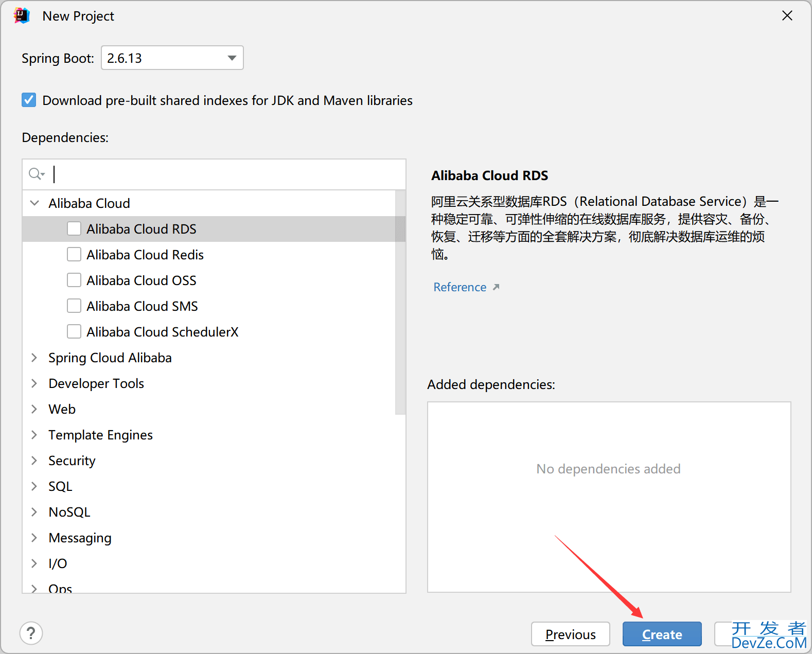This screenshot has height=654, width=812.
Task: Expand the Security group
Action: point(34,460)
